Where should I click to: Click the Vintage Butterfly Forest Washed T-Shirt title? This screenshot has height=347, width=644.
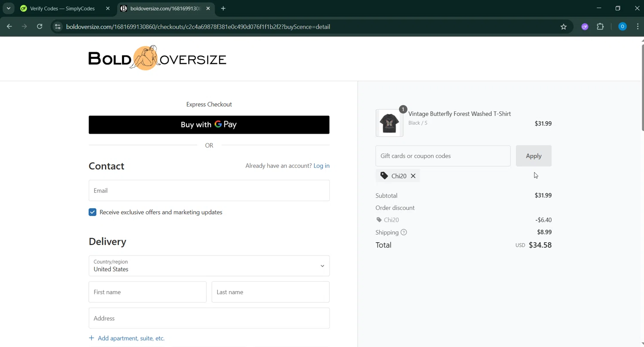(459, 114)
